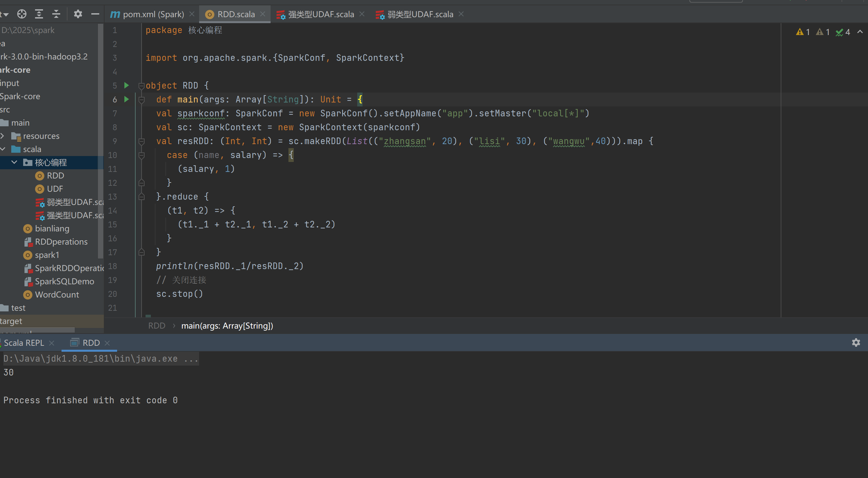The height and width of the screenshot is (478, 868).
Task: Close the RDD.scala editor tab
Action: pos(263,14)
